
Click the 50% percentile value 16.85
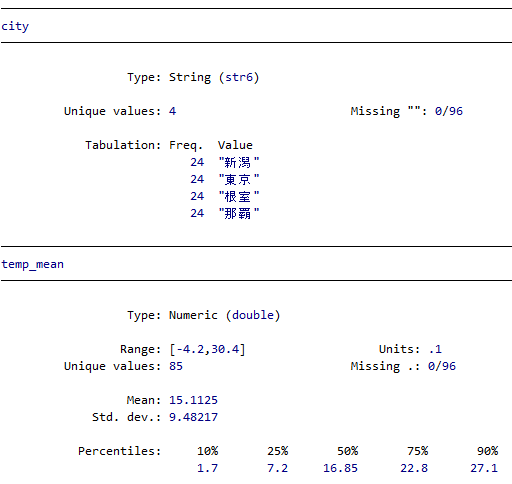pos(340,468)
